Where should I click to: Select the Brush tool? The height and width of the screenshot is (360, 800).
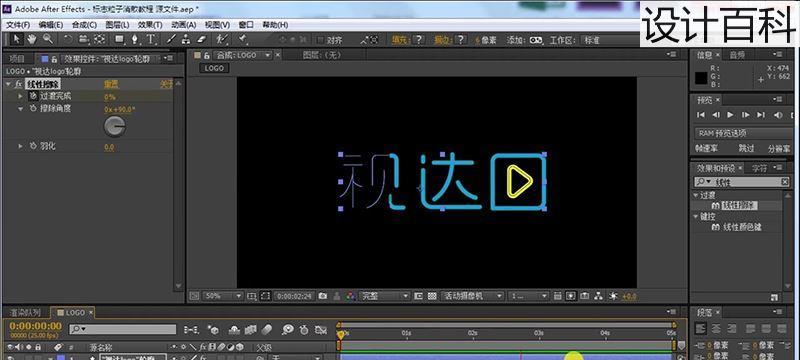171,39
